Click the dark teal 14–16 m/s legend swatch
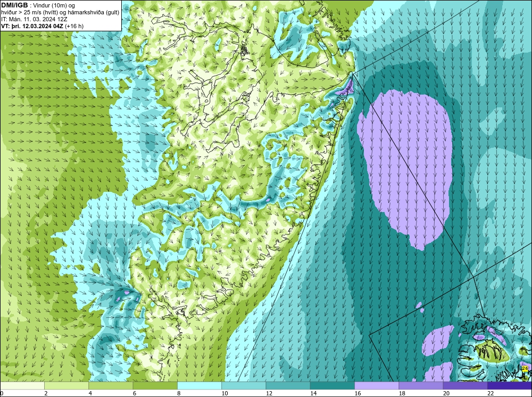Image resolution: width=532 pixels, height=397 pixels. pyautogui.click(x=332, y=386)
